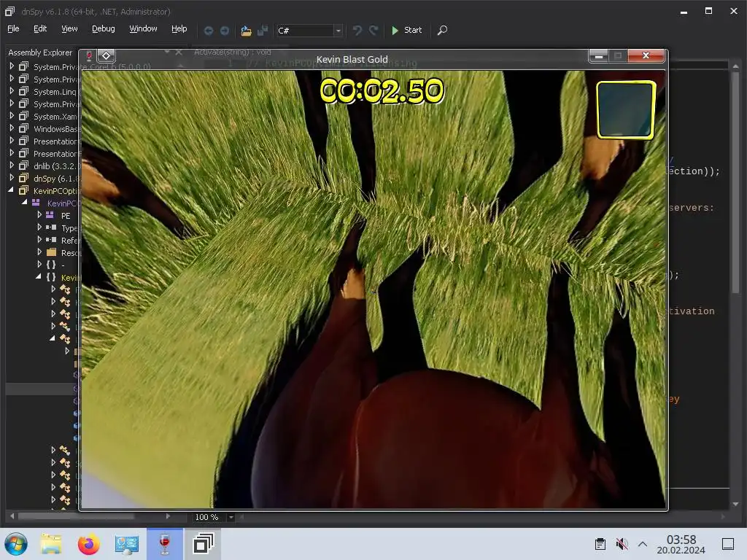
Task: Click the yellow-framed box in Kevin Blast Gold
Action: 626,110
